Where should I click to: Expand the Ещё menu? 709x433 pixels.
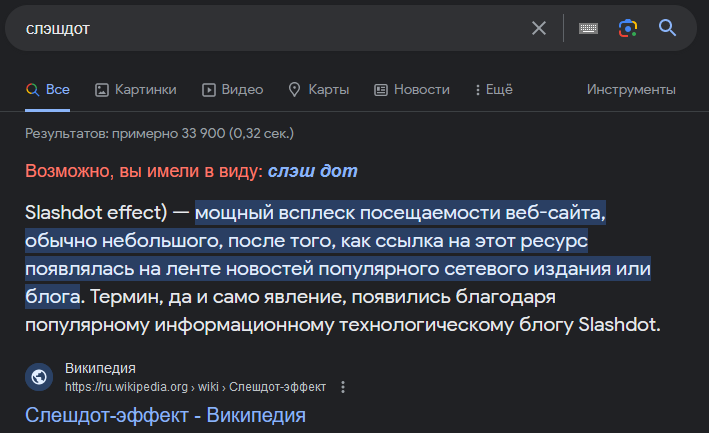coord(494,89)
